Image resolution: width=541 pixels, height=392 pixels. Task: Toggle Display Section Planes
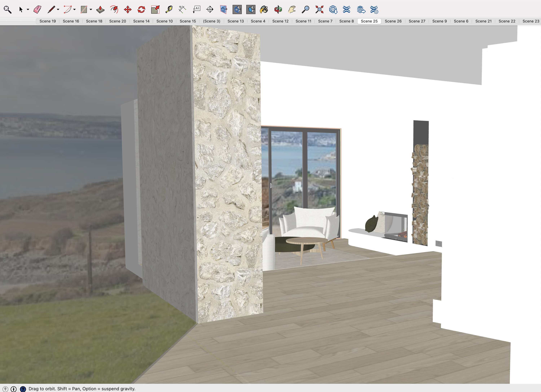(223, 10)
